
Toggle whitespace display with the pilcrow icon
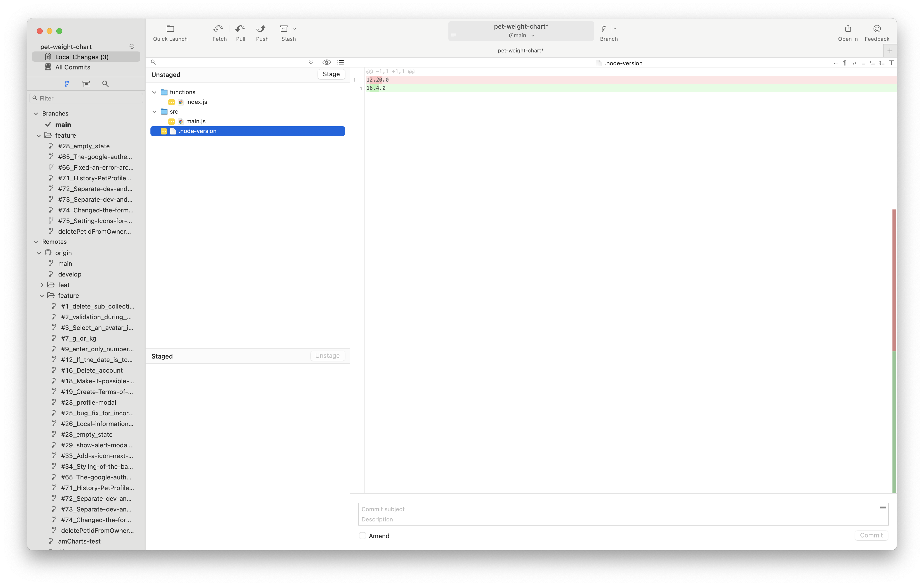[x=845, y=63]
